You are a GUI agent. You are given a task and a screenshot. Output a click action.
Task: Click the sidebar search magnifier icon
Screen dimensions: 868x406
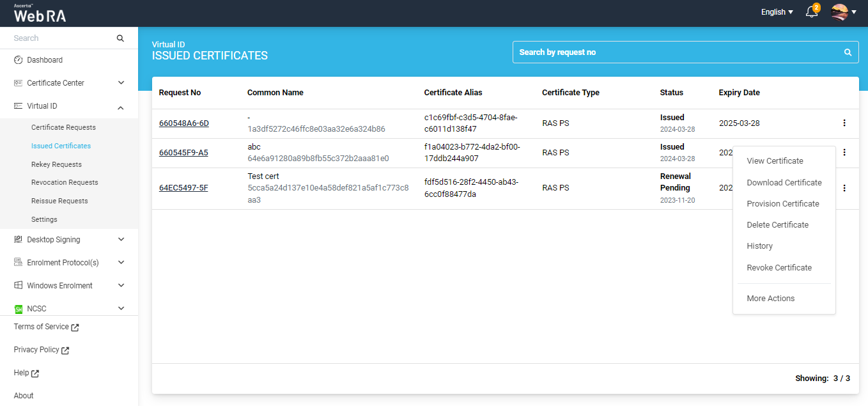(120, 38)
